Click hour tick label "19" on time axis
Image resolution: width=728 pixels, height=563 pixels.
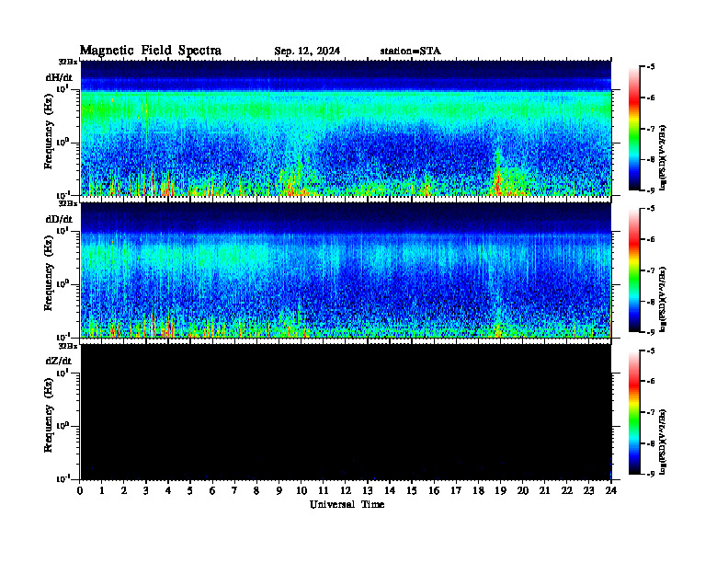pyautogui.click(x=500, y=491)
